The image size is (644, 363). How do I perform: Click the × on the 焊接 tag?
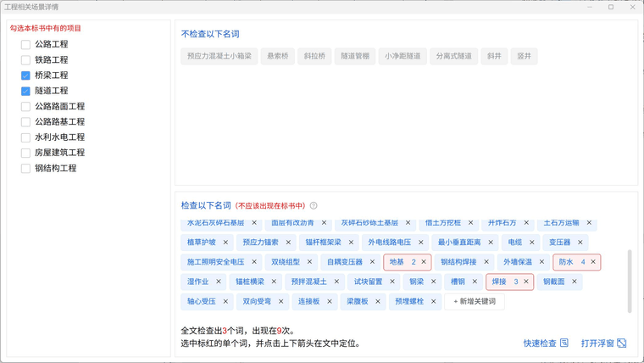525,282
